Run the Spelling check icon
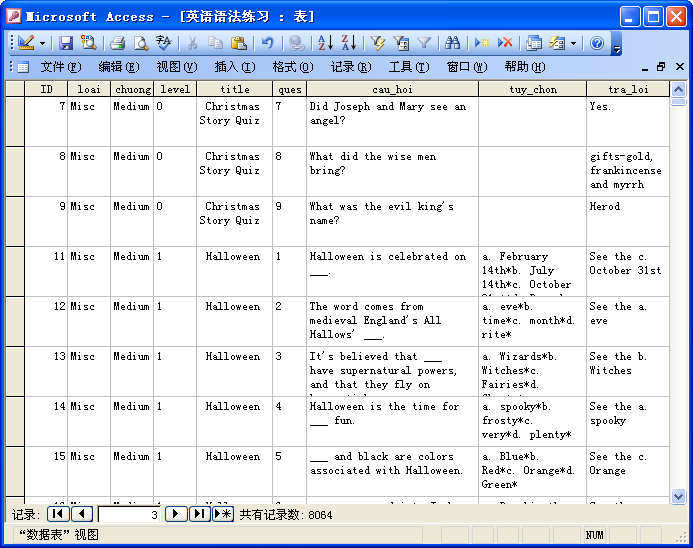This screenshot has height=548, width=693. [163, 43]
